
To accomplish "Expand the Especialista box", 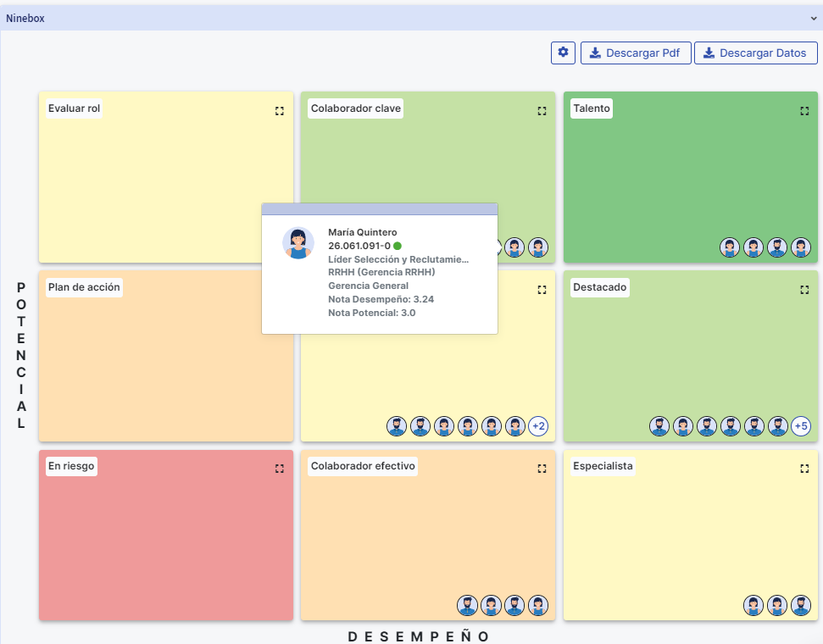I will coord(804,469).
